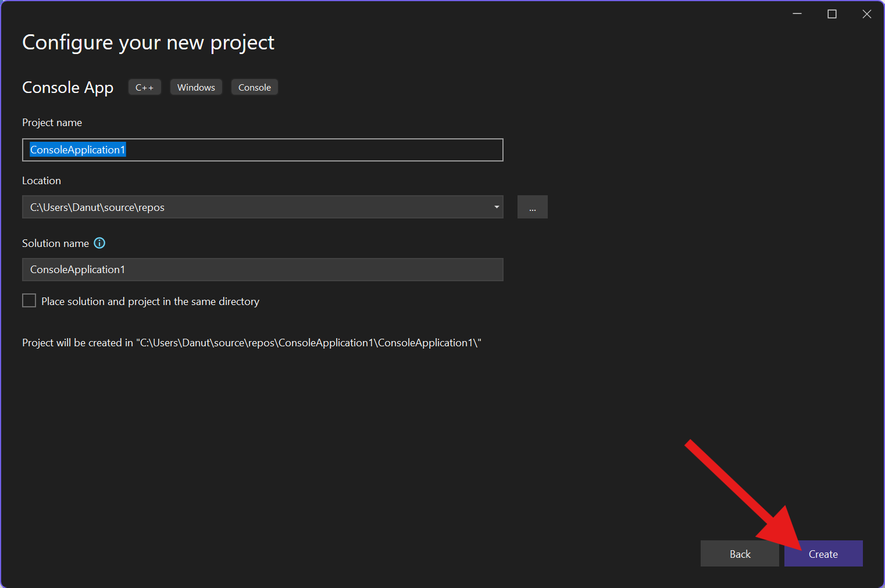Focus the Project name input field
Image resolution: width=885 pixels, height=588 pixels.
point(263,150)
